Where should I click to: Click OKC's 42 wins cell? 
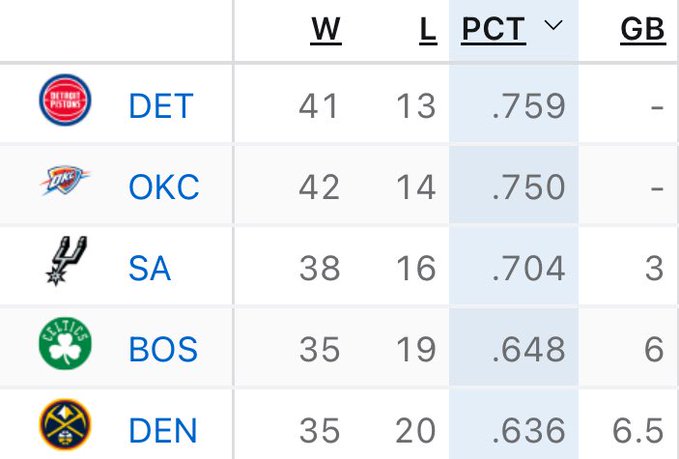tap(319, 187)
